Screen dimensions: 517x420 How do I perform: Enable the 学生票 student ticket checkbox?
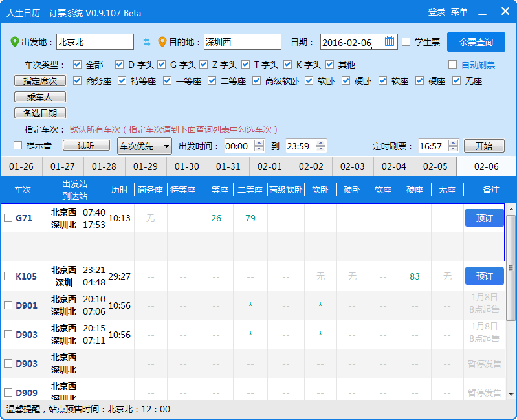(406, 42)
